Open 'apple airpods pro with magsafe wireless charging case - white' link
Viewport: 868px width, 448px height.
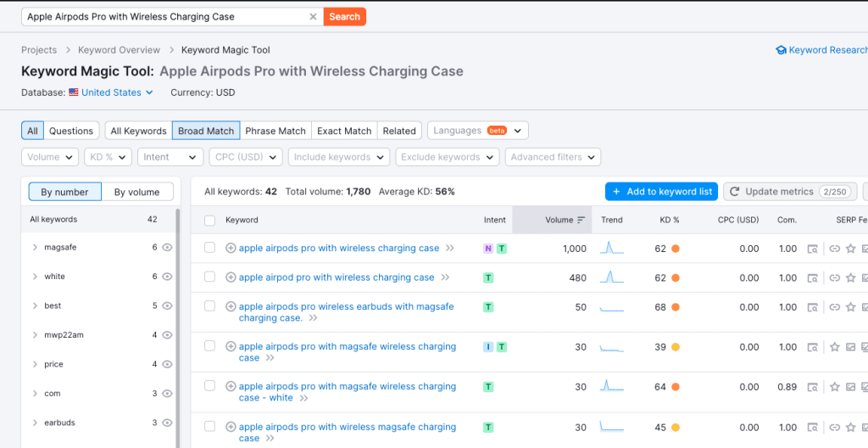pos(347,392)
